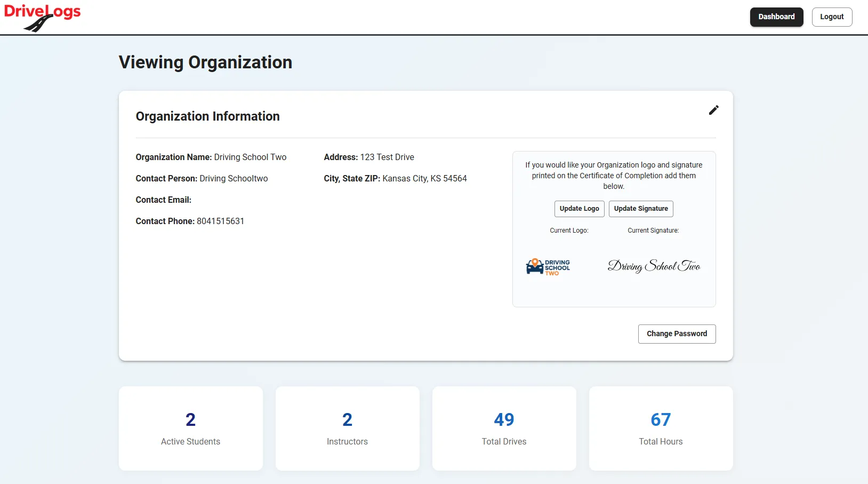Click the Kansas City, KS 54564 text
This screenshot has height=484, width=868.
[x=424, y=179]
